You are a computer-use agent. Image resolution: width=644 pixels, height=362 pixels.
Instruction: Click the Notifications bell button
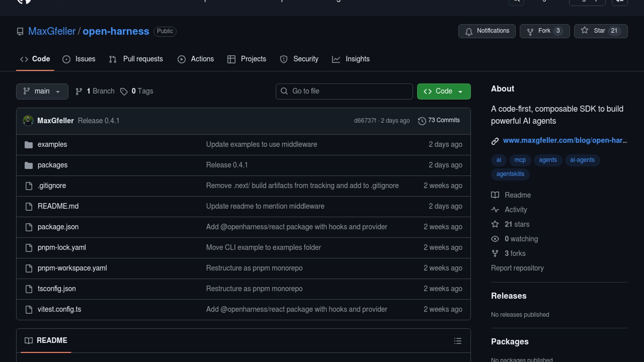point(487,31)
